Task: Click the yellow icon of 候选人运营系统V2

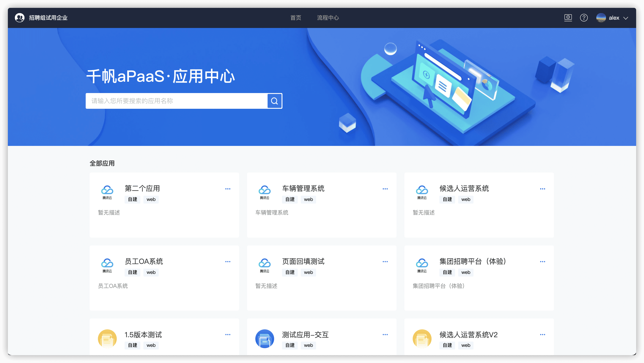Action: tap(422, 339)
